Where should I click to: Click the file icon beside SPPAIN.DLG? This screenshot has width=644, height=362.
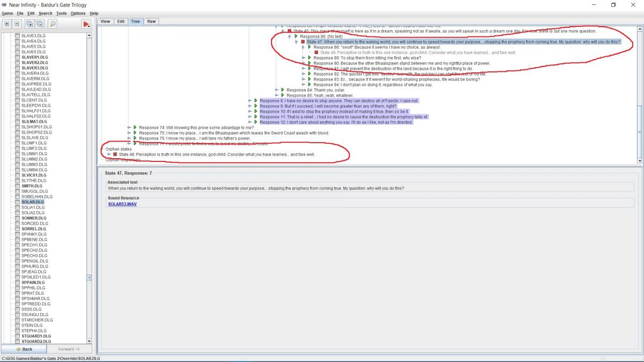17,282
